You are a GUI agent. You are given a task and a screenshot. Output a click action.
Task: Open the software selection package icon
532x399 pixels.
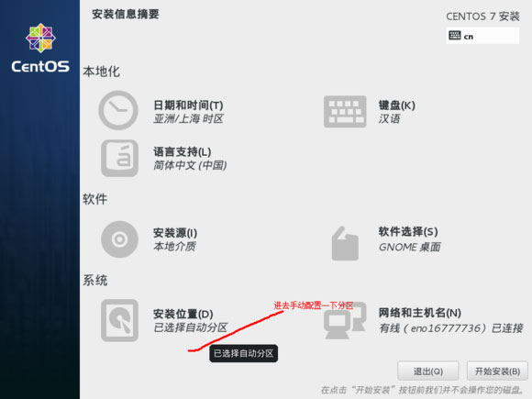345,244
